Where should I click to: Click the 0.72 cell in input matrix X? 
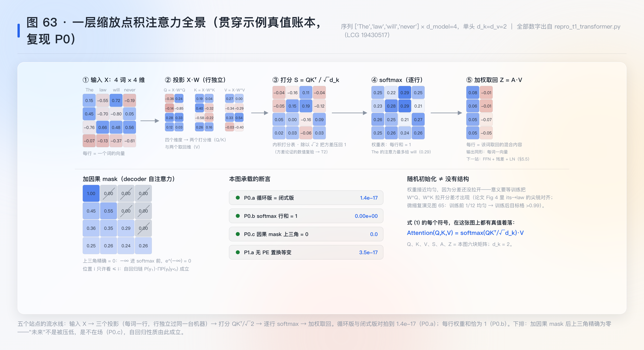(116, 100)
